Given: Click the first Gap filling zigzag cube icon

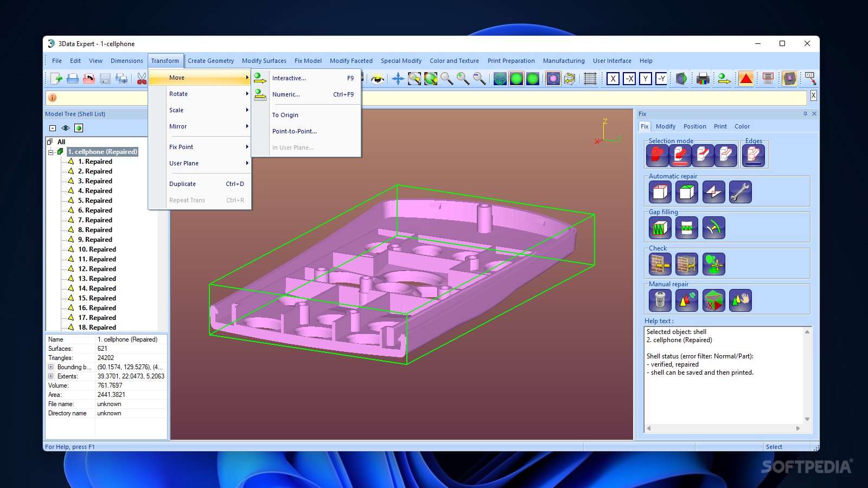Looking at the screenshot, I should tap(660, 228).
